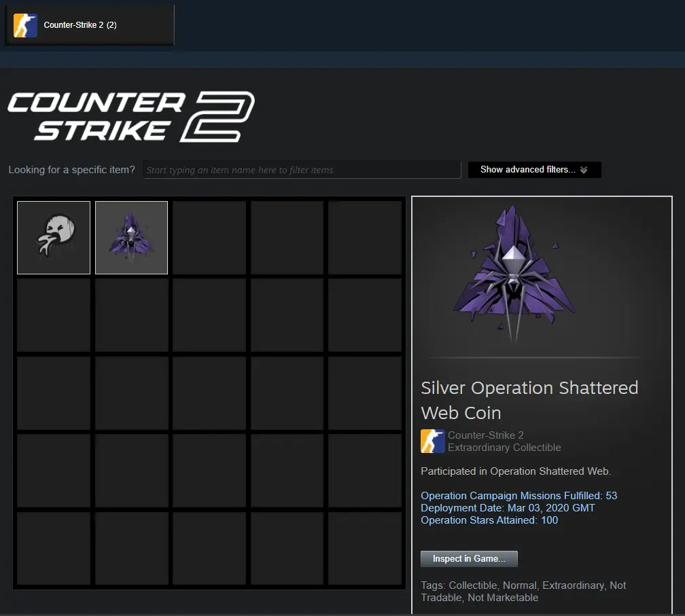Click the CS2 icon in the game tab
The height and width of the screenshot is (616, 685).
click(x=26, y=25)
